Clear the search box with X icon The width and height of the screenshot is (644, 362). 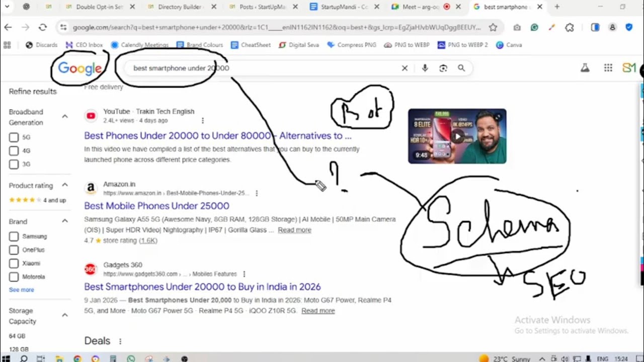tap(405, 68)
